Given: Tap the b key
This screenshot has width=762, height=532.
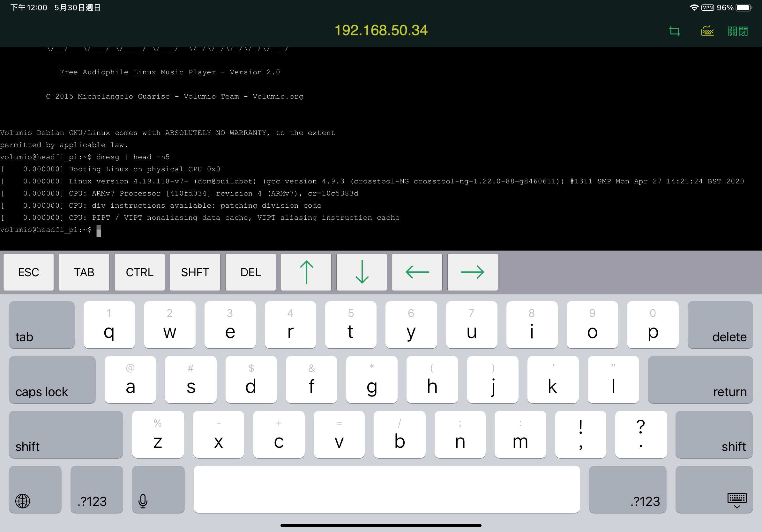Looking at the screenshot, I should pyautogui.click(x=400, y=434).
